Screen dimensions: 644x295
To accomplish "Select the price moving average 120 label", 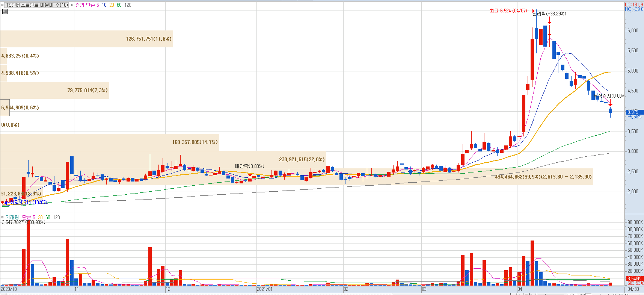I will (128, 5).
